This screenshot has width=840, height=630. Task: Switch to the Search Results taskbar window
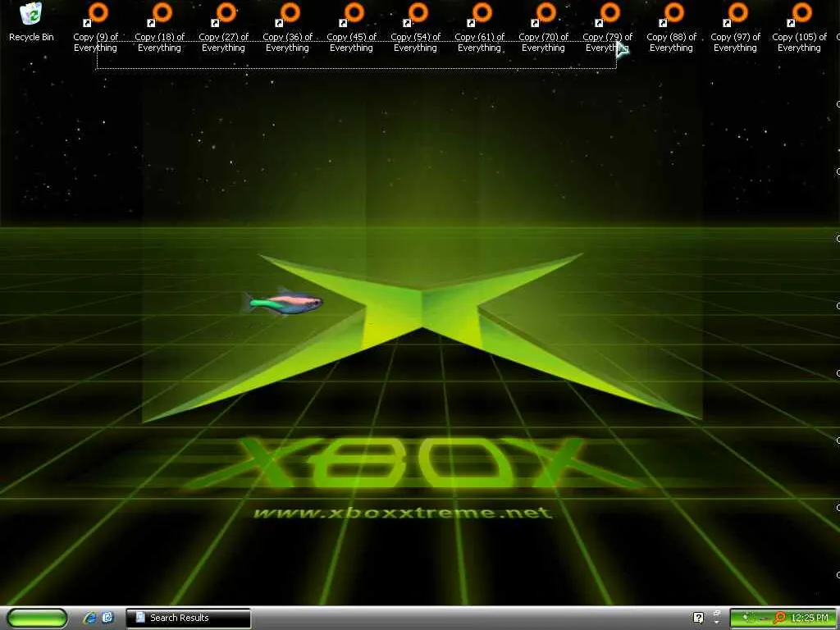point(188,618)
